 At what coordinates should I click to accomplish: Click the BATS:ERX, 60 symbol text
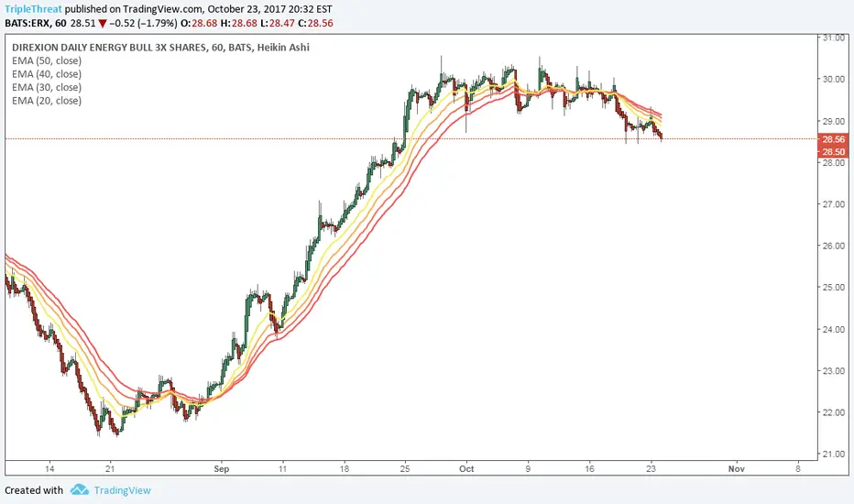pyautogui.click(x=36, y=24)
